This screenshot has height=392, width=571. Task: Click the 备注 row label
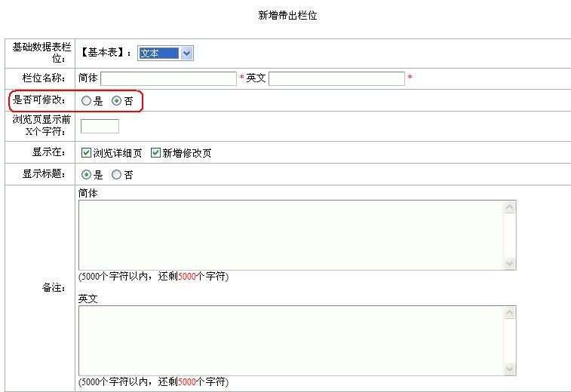[54, 288]
